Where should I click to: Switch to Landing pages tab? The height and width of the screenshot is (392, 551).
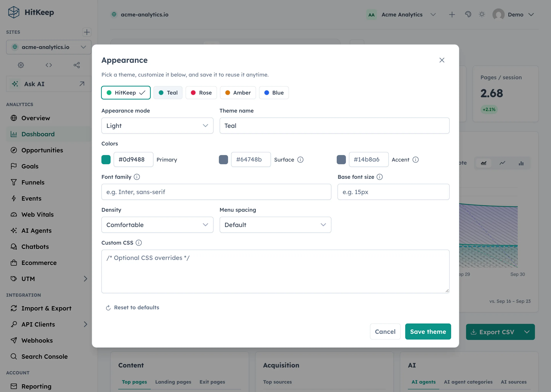click(173, 382)
